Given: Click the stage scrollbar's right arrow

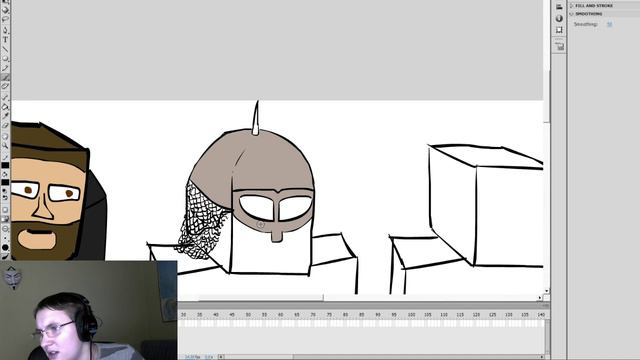Looking at the screenshot, I should click(x=540, y=298).
